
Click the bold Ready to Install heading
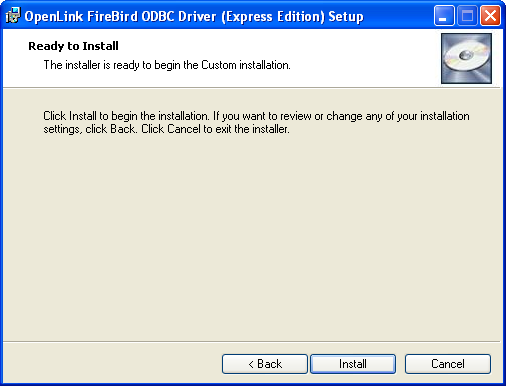pos(73,46)
